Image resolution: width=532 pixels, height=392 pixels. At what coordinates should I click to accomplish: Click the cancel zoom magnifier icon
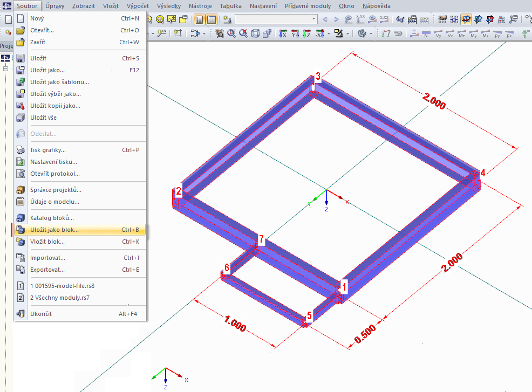[x=243, y=33]
